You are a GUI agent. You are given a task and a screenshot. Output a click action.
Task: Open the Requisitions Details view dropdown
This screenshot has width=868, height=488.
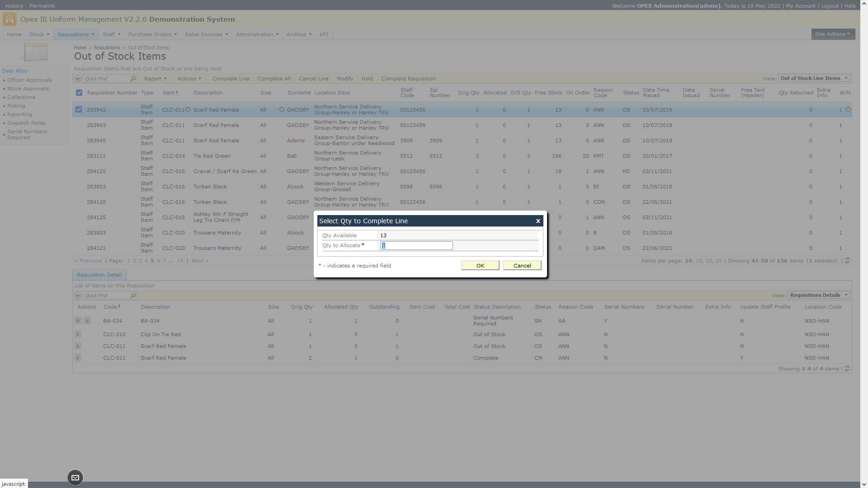(x=819, y=295)
